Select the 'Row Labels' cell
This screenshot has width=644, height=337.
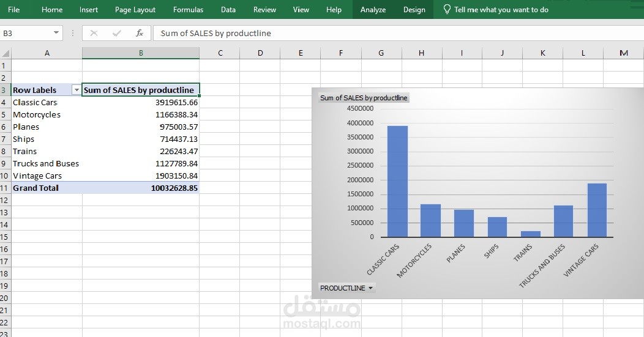pos(47,90)
